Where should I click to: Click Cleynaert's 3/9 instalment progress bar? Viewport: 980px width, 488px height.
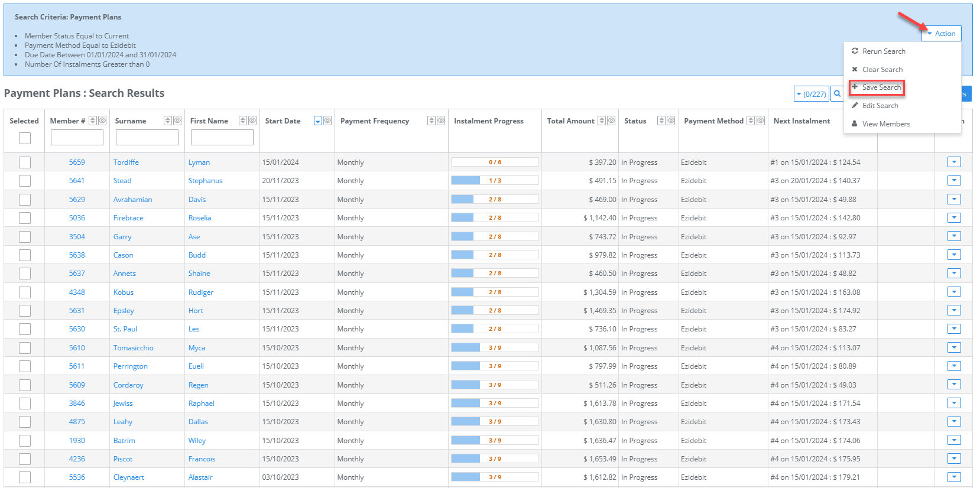(x=495, y=477)
